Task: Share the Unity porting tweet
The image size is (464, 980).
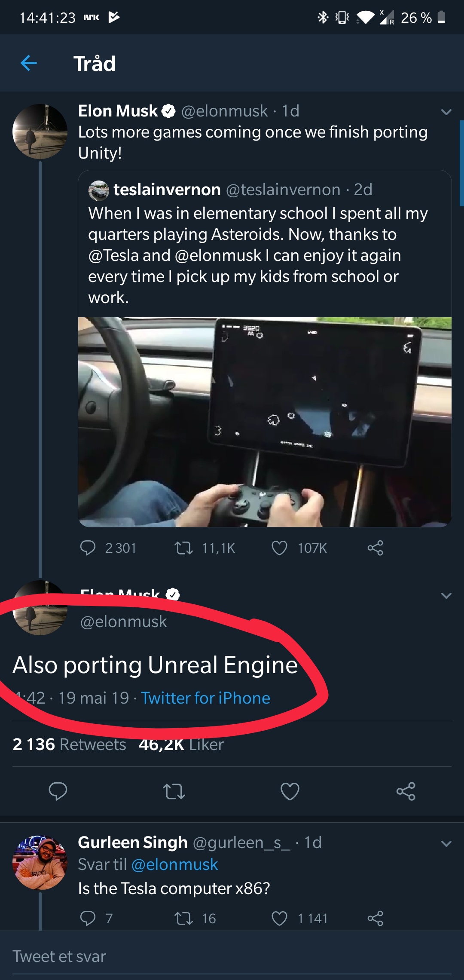Action: click(375, 548)
